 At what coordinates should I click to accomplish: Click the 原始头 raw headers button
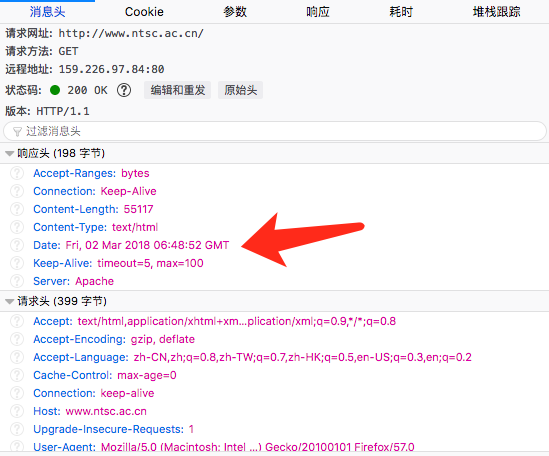241,90
